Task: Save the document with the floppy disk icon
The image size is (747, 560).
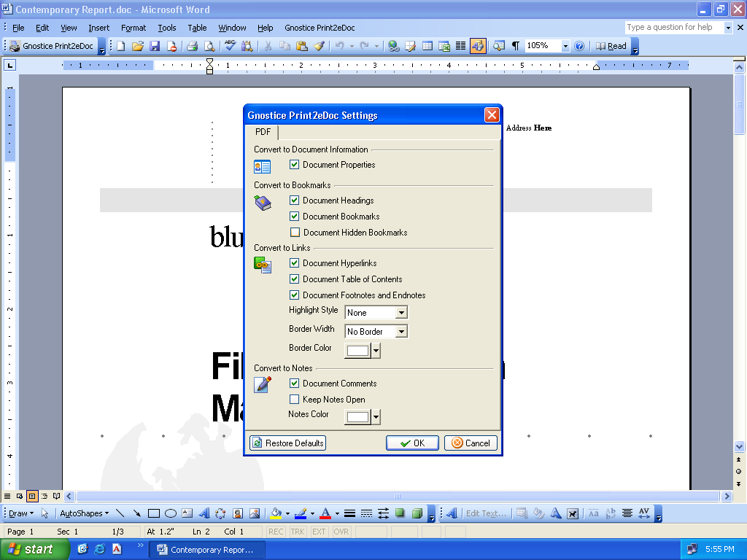Action: [x=155, y=46]
